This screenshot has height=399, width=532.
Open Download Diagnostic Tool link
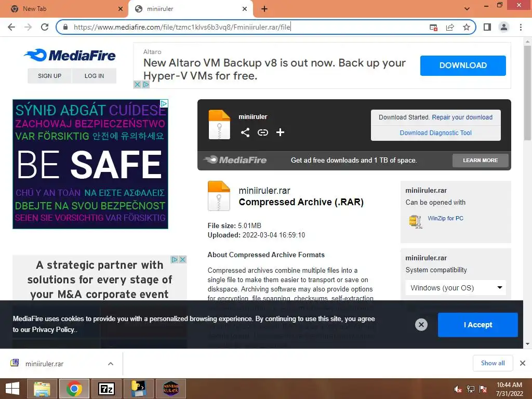pyautogui.click(x=436, y=132)
